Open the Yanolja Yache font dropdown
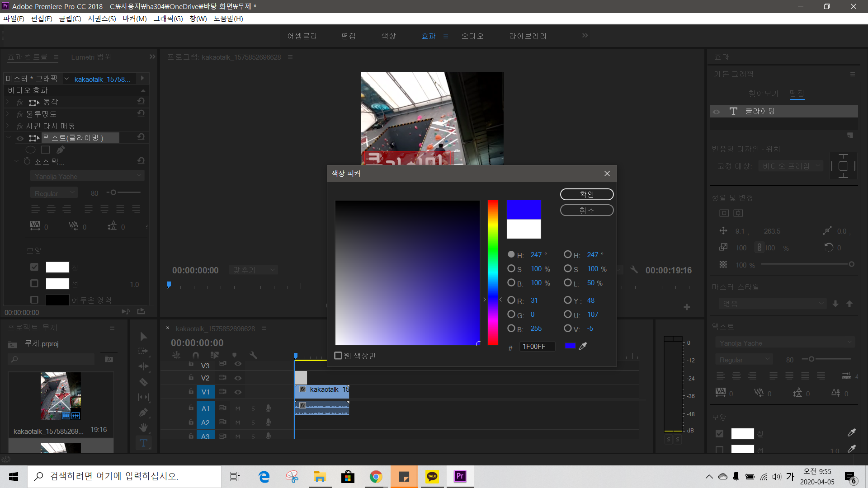The width and height of the screenshot is (868, 488). tap(87, 176)
